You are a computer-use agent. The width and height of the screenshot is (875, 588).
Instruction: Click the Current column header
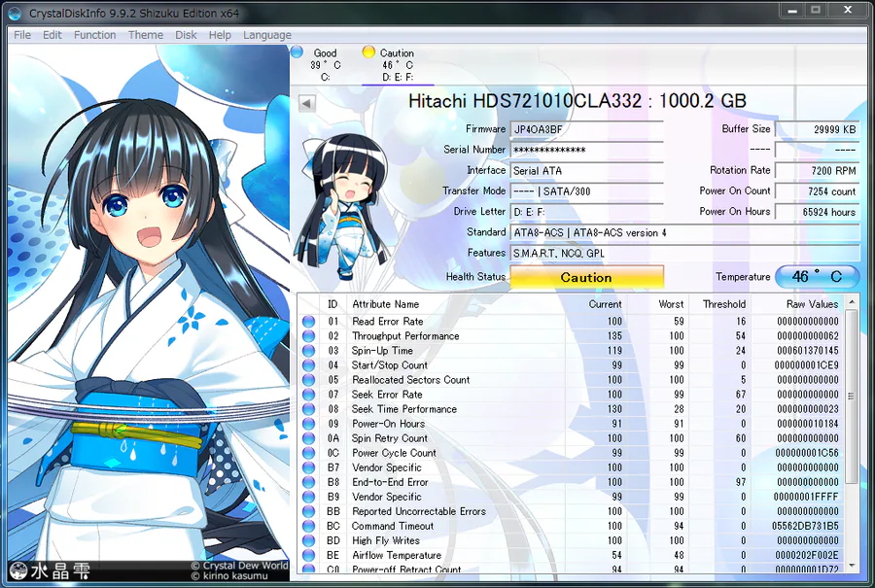[x=605, y=304]
